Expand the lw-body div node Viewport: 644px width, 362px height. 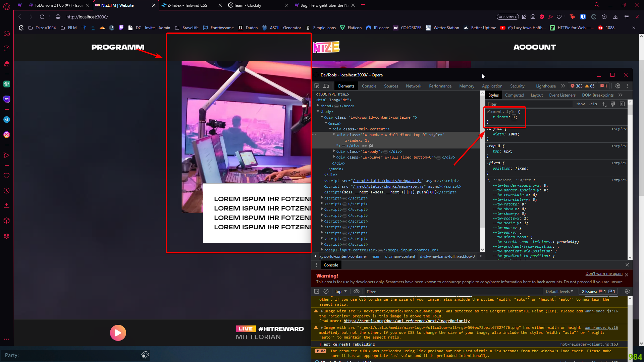(x=334, y=152)
